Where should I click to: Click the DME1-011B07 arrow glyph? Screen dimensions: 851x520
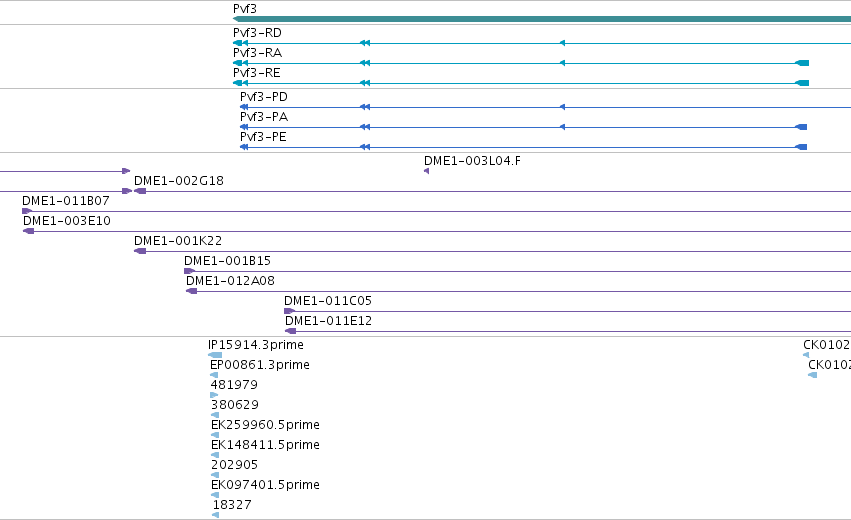pyautogui.click(x=27, y=211)
